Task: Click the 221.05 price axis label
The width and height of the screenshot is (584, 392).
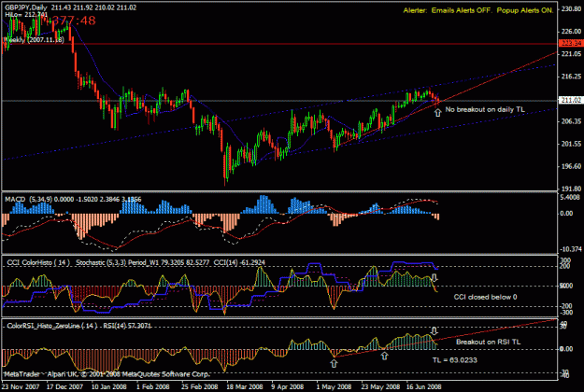Action: tap(571, 54)
